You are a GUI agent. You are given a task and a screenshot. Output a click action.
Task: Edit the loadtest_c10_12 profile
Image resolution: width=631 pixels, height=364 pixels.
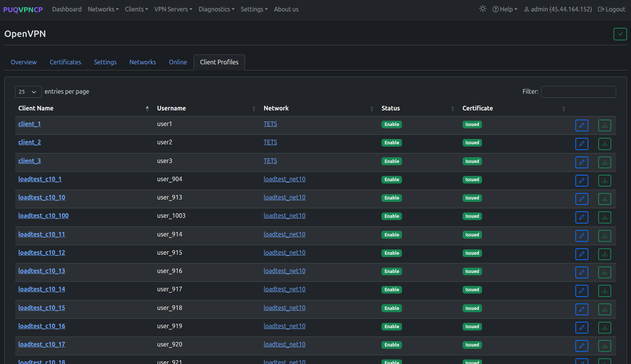pyautogui.click(x=582, y=254)
